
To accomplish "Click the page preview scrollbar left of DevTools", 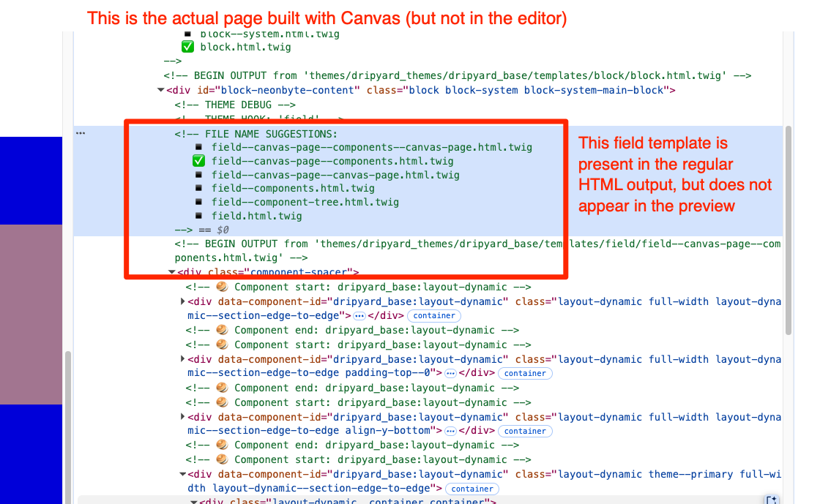I will [68, 427].
